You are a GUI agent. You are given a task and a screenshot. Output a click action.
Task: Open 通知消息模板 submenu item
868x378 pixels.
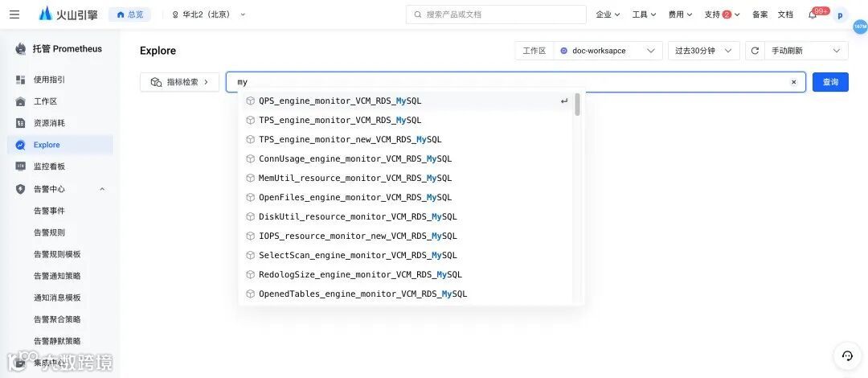pos(57,297)
